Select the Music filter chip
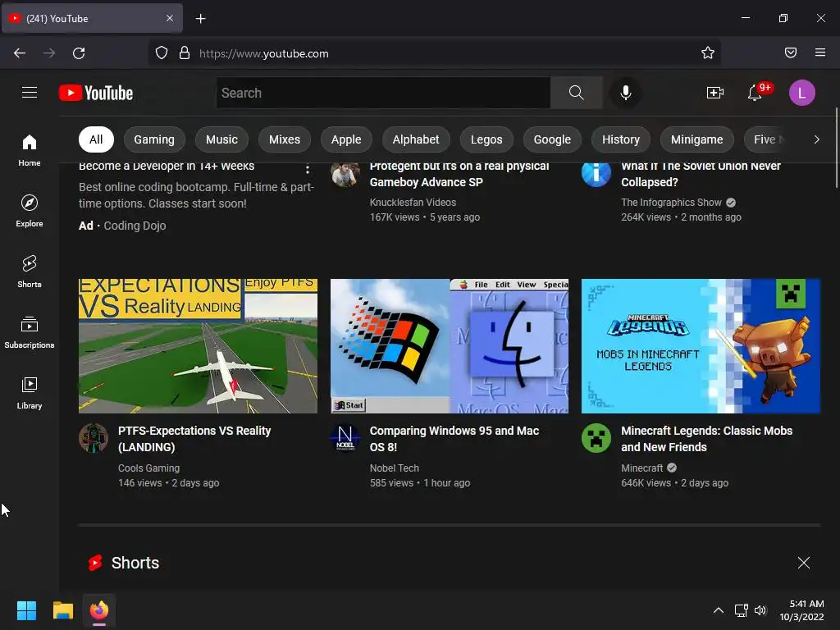This screenshot has height=630, width=840. tap(221, 139)
